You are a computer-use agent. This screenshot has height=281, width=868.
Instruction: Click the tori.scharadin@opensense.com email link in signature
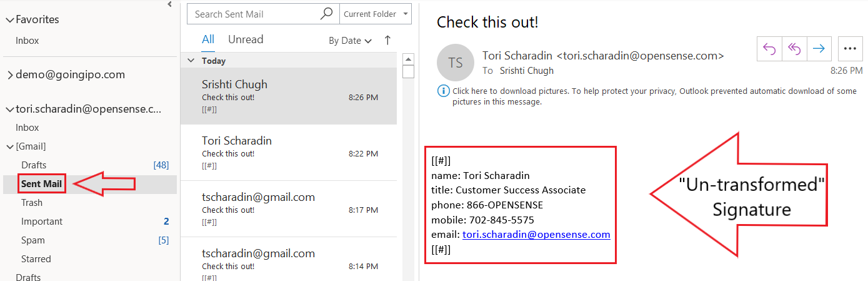point(536,235)
